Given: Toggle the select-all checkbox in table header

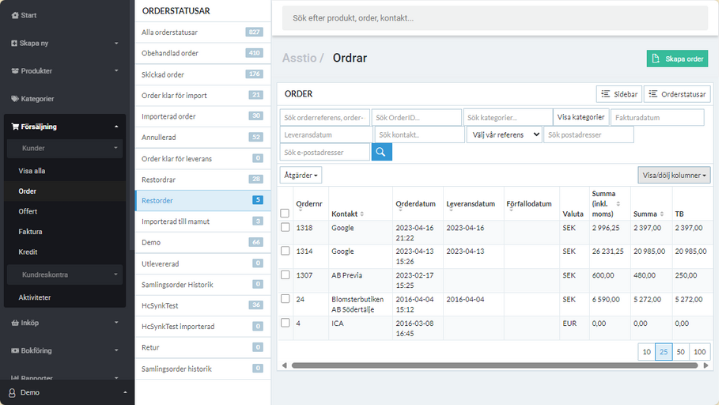Looking at the screenshot, I should pyautogui.click(x=286, y=213).
